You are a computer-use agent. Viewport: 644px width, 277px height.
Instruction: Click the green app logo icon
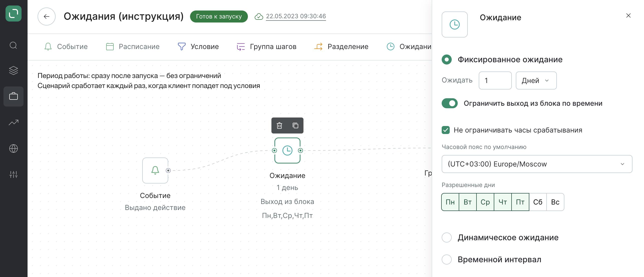coord(14,13)
